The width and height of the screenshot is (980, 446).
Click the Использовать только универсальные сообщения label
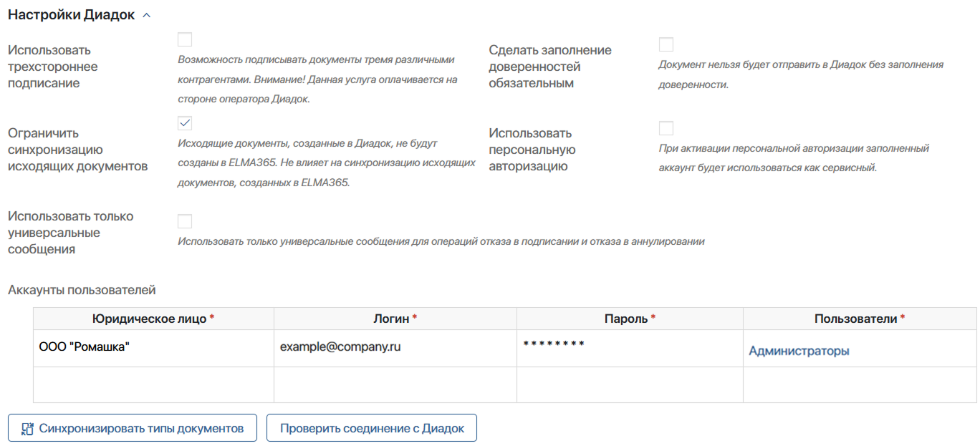pos(70,233)
